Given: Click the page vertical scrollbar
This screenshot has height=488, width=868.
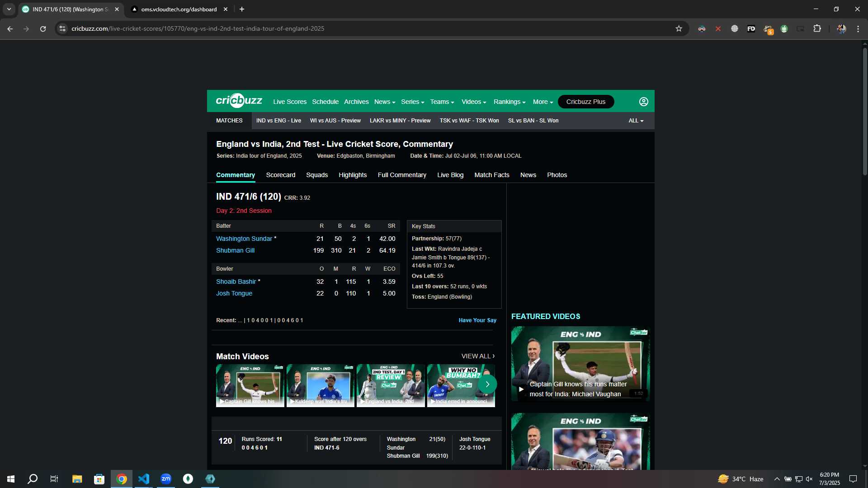Looking at the screenshot, I should coord(865,111).
